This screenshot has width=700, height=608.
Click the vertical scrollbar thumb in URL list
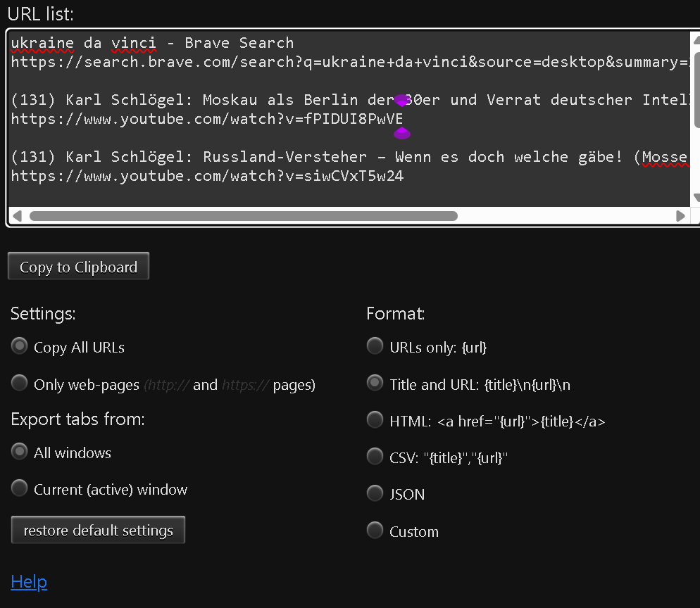(696, 84)
